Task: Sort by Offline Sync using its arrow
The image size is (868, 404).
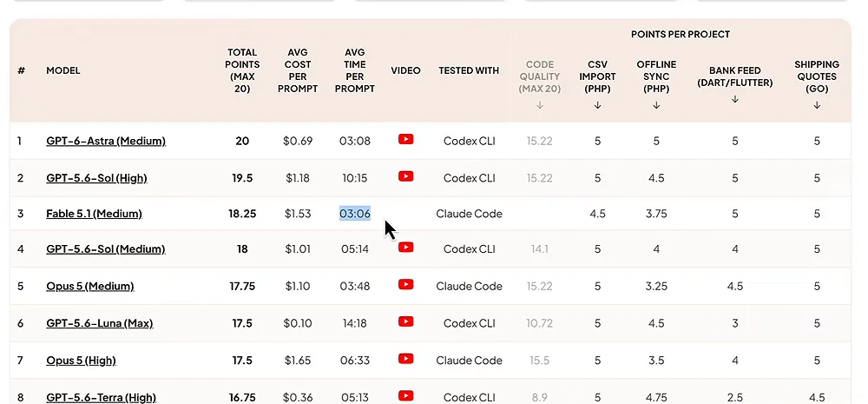Action: pyautogui.click(x=656, y=105)
